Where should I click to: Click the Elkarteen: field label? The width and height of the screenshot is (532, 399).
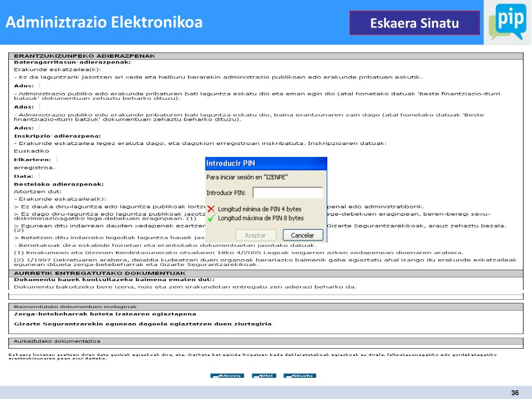pyautogui.click(x=33, y=159)
